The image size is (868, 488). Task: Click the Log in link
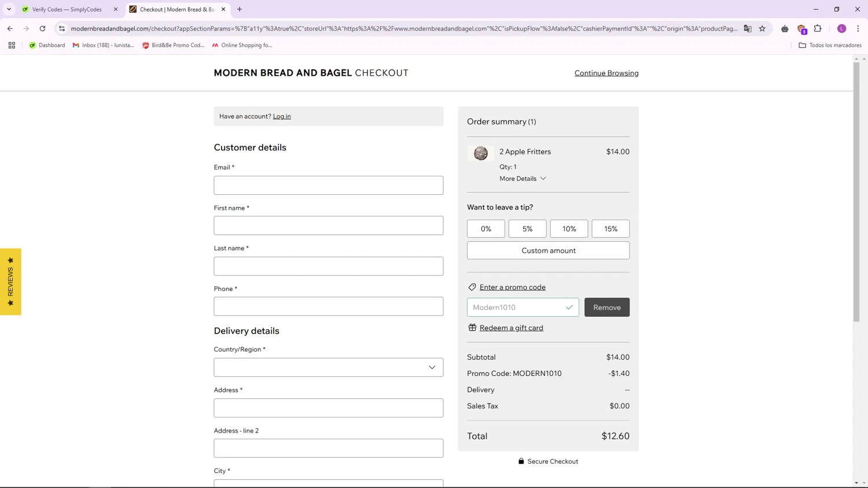click(282, 116)
